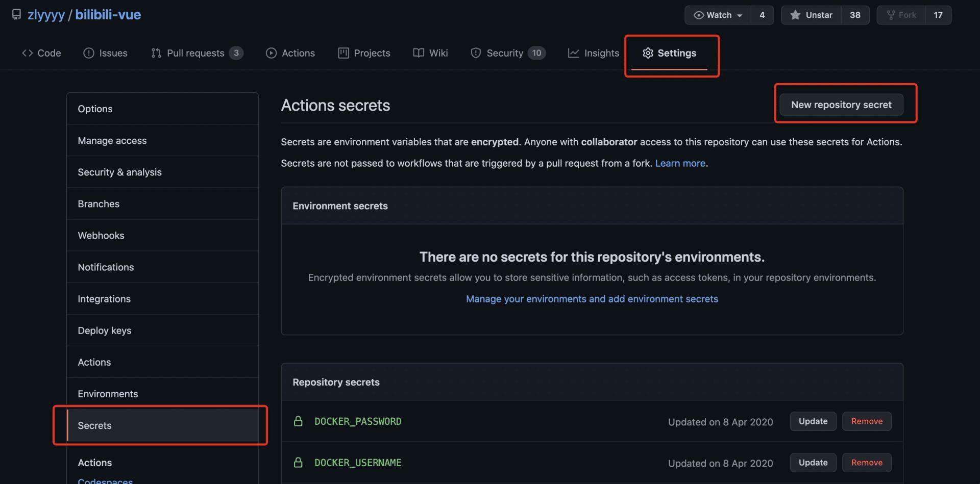
Task: Click the eye icon on Watch button
Action: (699, 15)
